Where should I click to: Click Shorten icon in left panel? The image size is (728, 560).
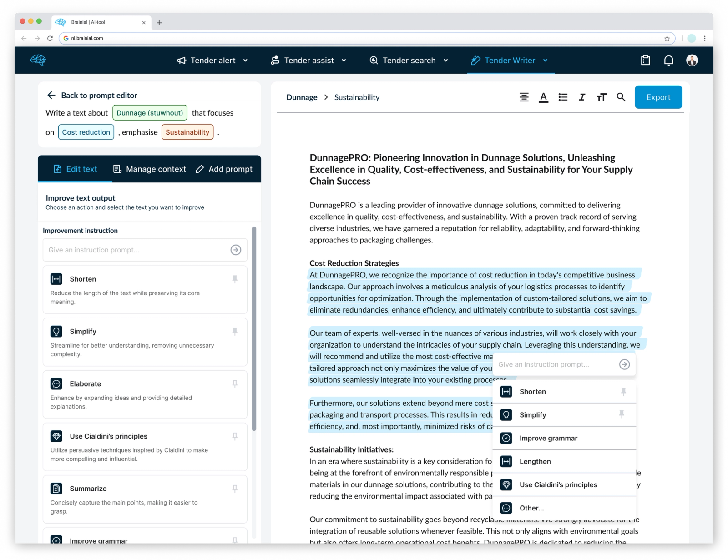[56, 279]
